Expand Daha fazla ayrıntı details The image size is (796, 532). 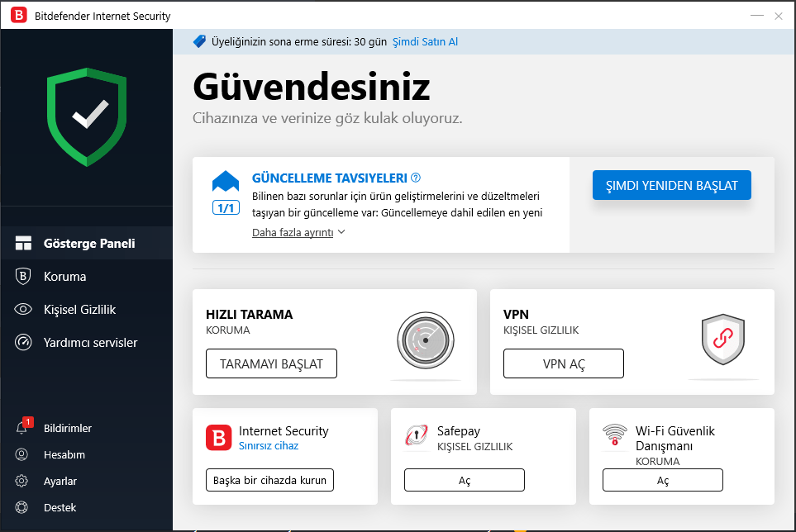293,232
